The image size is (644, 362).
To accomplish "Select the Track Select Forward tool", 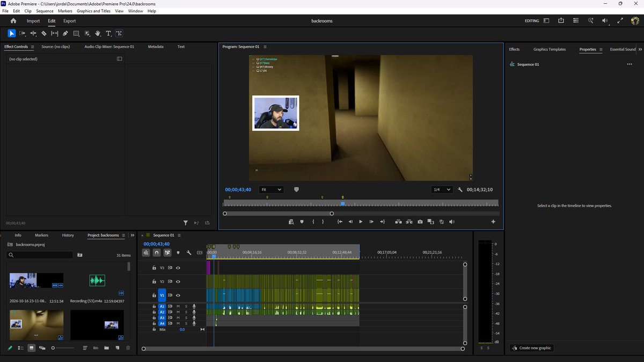I will [x=23, y=33].
